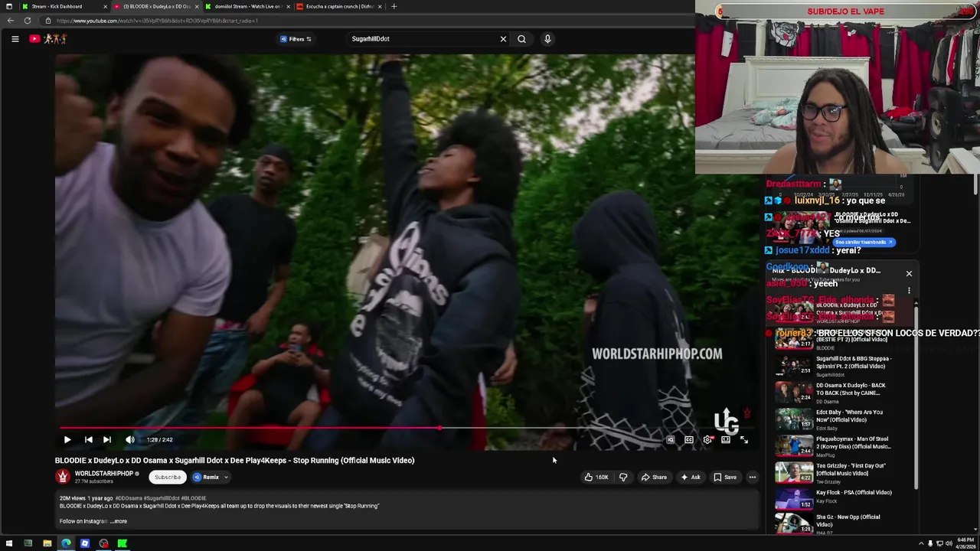This screenshot has width=980, height=551.
Task: Share the Stop Running video
Action: [x=654, y=478]
